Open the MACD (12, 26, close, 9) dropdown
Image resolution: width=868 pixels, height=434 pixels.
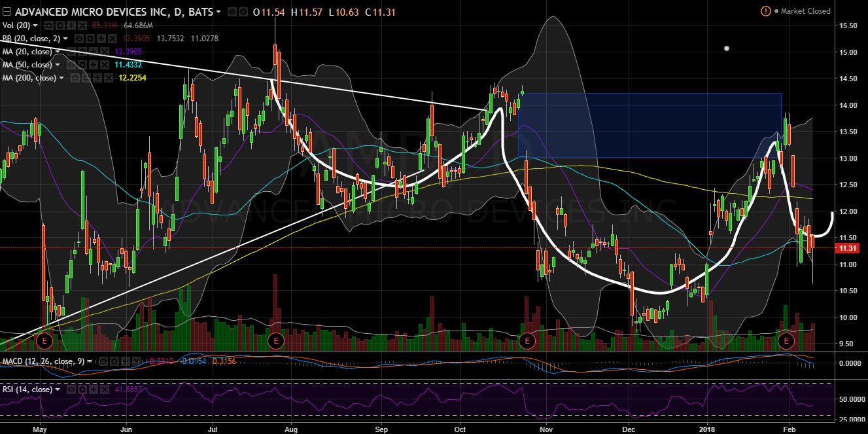[90, 361]
